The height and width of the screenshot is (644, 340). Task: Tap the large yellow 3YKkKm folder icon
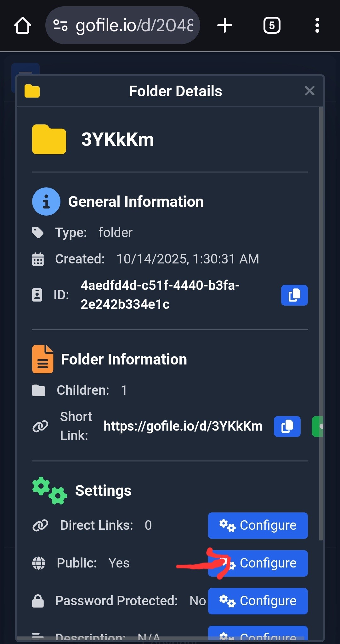49,139
